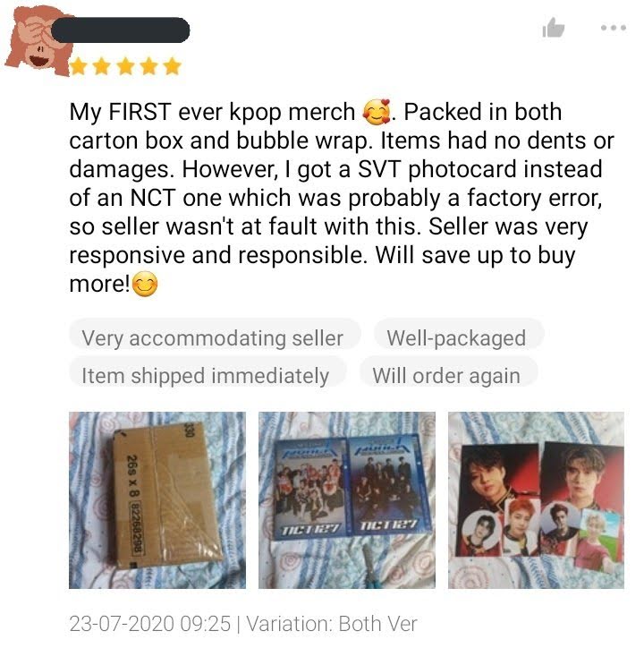This screenshot has height=648, width=644.
Task: Click the second yellow rating star
Action: 102,66
